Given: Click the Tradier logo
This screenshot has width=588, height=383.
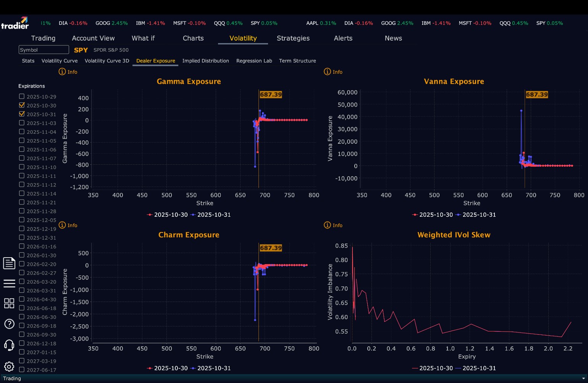Looking at the screenshot, I should pyautogui.click(x=15, y=23).
